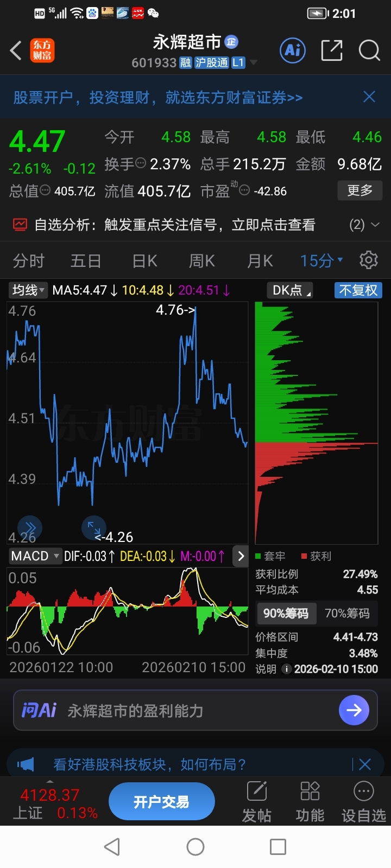Image resolution: width=391 pixels, height=868 pixels.
Task: Tap the 总值 info icon
Action: pyautogui.click(x=46, y=190)
